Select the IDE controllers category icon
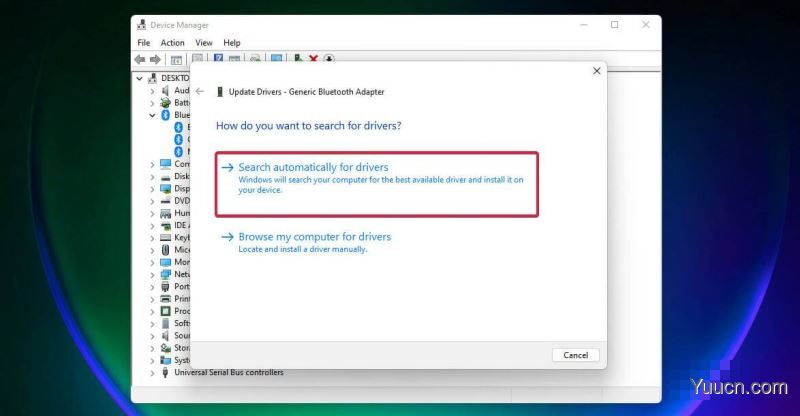Screen dimensions: 800x416 click(165, 225)
